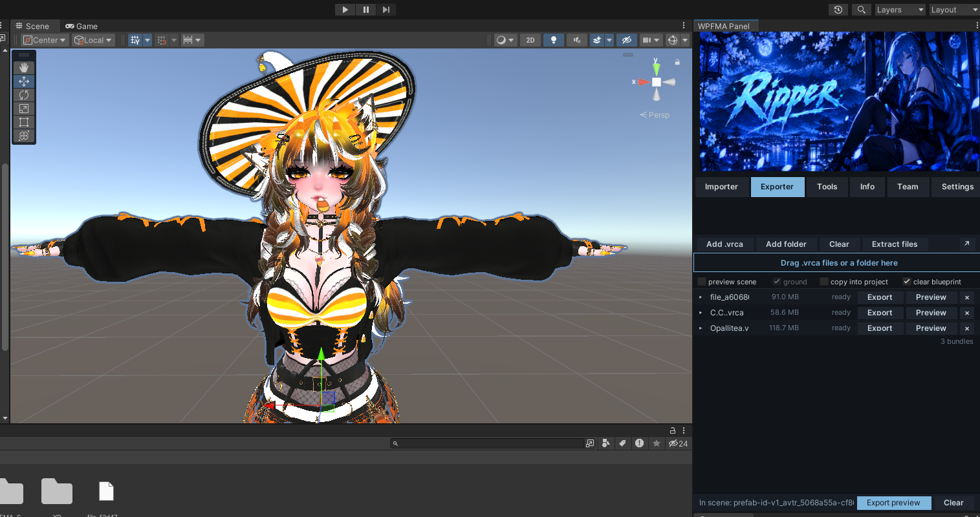Toggle scene effects skybox button
This screenshot has height=517, width=980.
pos(596,40)
